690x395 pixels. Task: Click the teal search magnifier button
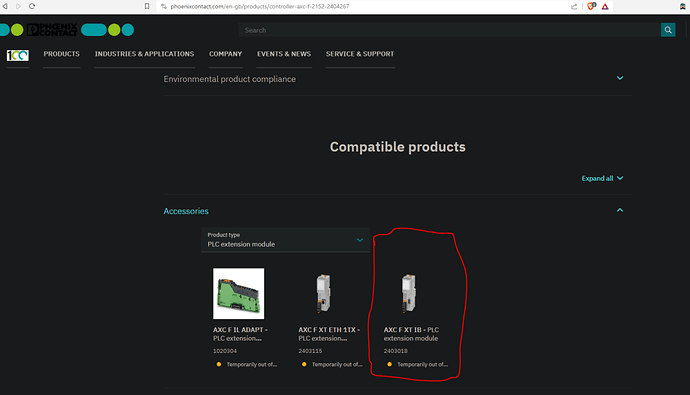click(668, 30)
